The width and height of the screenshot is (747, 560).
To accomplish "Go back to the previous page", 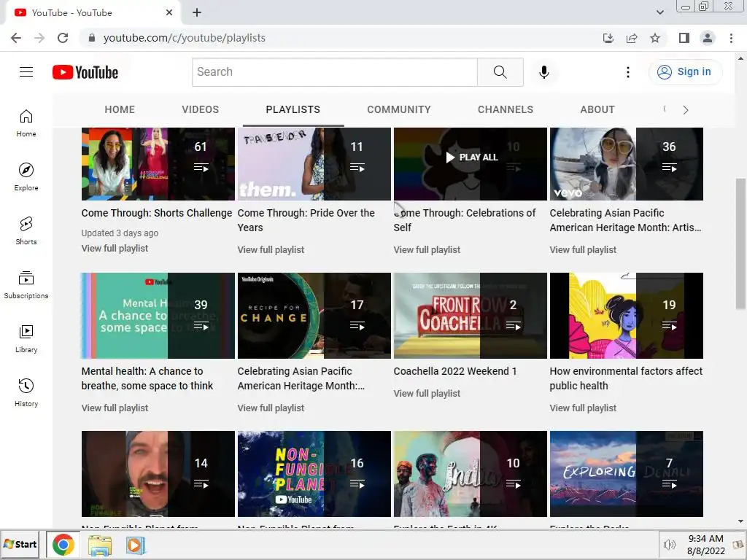I will coord(16,38).
